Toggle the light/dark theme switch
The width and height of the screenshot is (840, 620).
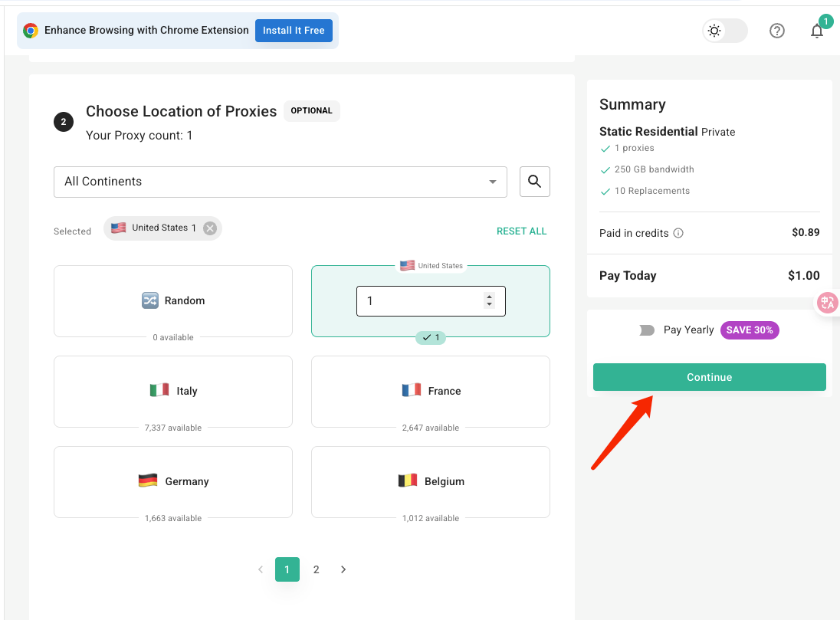725,31
